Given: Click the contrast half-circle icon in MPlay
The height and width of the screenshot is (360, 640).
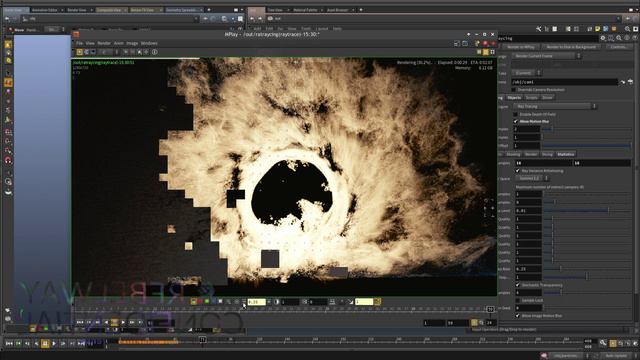Looking at the screenshot, I should click(x=276, y=302).
